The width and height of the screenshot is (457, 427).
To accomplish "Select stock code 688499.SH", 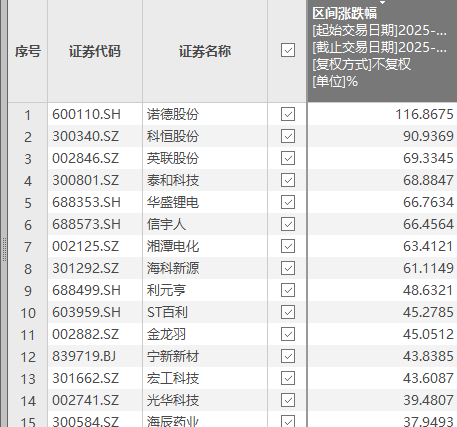I will coord(86,291).
